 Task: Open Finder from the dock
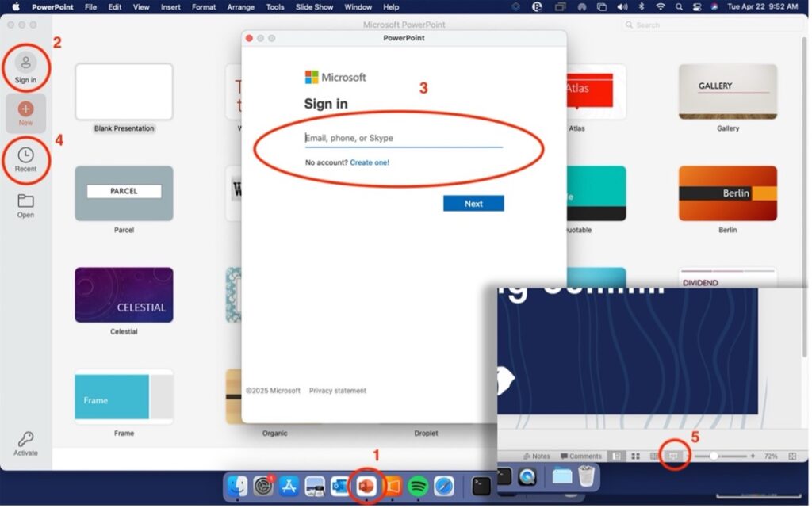(x=238, y=487)
